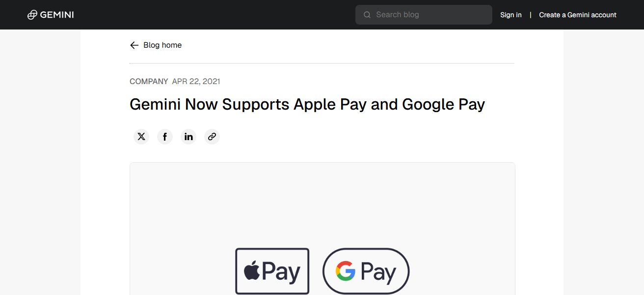Screen dimensions: 644x295
Task: Click the article date APR 22, 2021
Action: coord(196,81)
